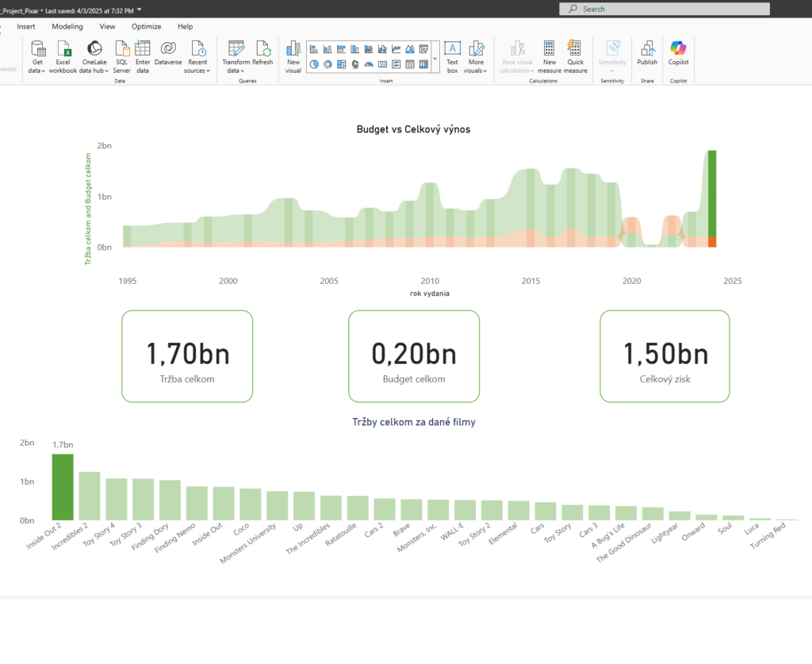
Task: Open the Dataverse connector
Action: click(x=168, y=53)
